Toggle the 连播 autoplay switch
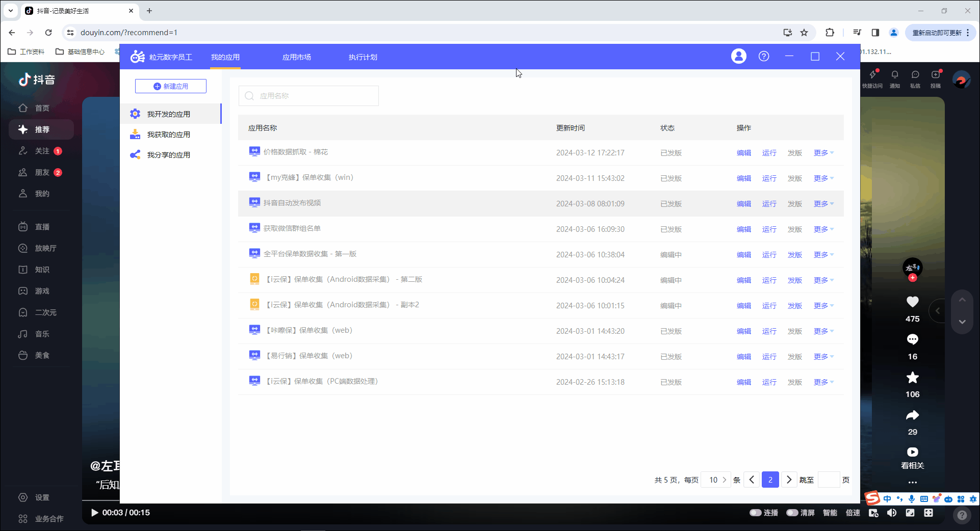This screenshot has height=531, width=980. (756, 513)
